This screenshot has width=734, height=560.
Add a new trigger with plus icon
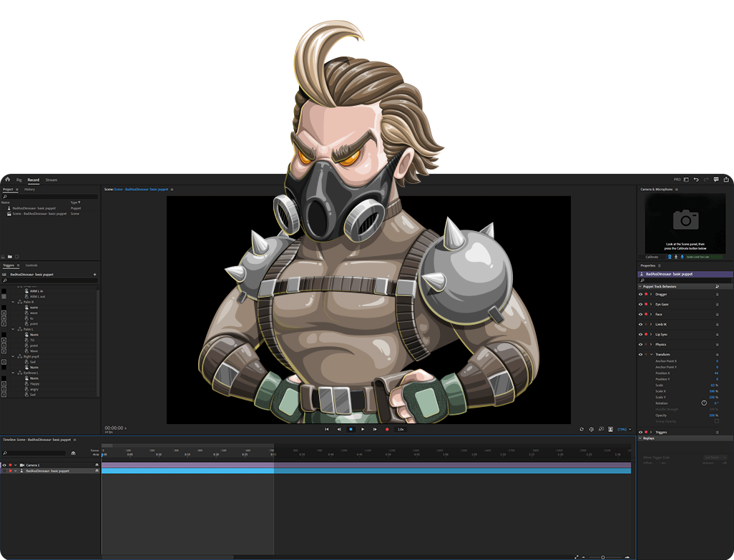[94, 275]
